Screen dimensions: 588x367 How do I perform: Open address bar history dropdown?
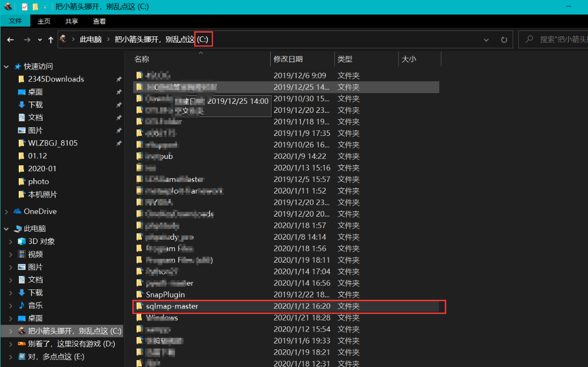486,40
